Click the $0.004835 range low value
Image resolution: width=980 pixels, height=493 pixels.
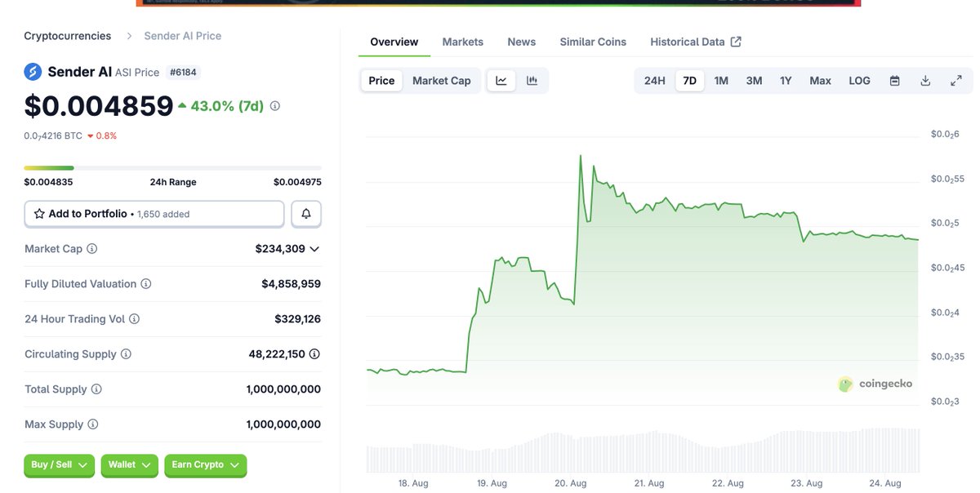[x=48, y=182]
